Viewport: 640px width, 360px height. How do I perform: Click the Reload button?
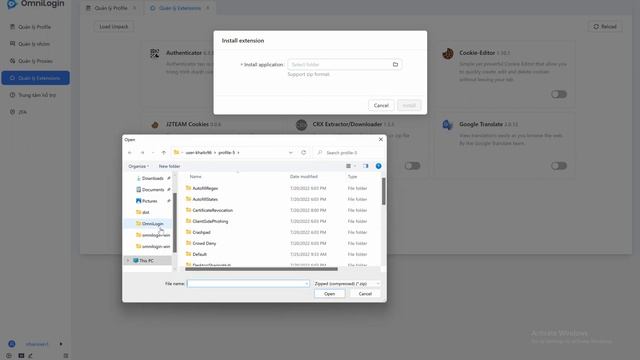tap(605, 27)
